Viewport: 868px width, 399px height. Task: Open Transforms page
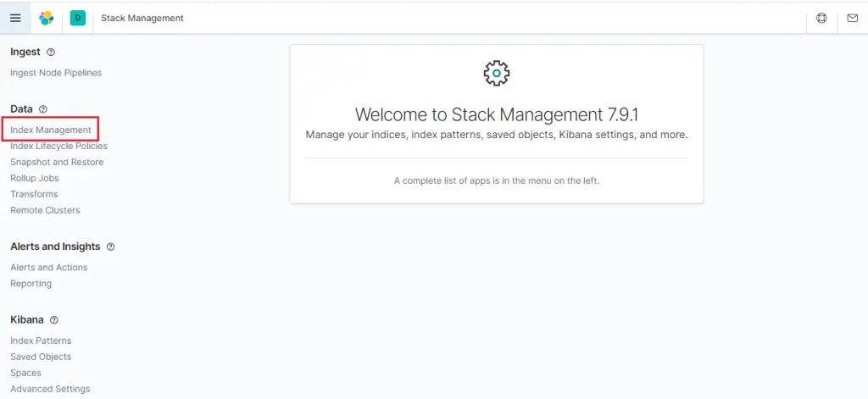click(x=34, y=194)
